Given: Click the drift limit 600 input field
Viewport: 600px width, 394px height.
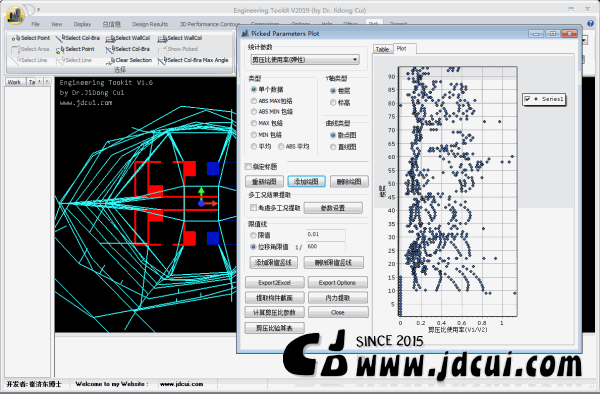Looking at the screenshot, I should 326,246.
